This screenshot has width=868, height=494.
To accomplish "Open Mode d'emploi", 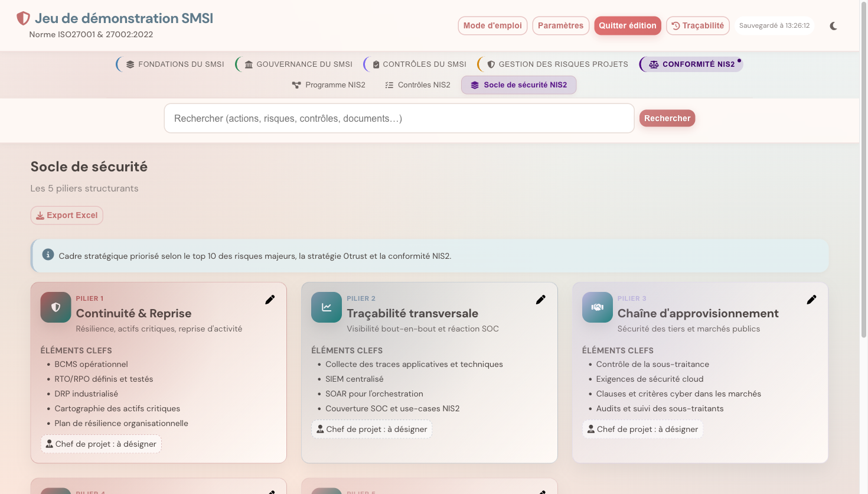I will pos(492,26).
